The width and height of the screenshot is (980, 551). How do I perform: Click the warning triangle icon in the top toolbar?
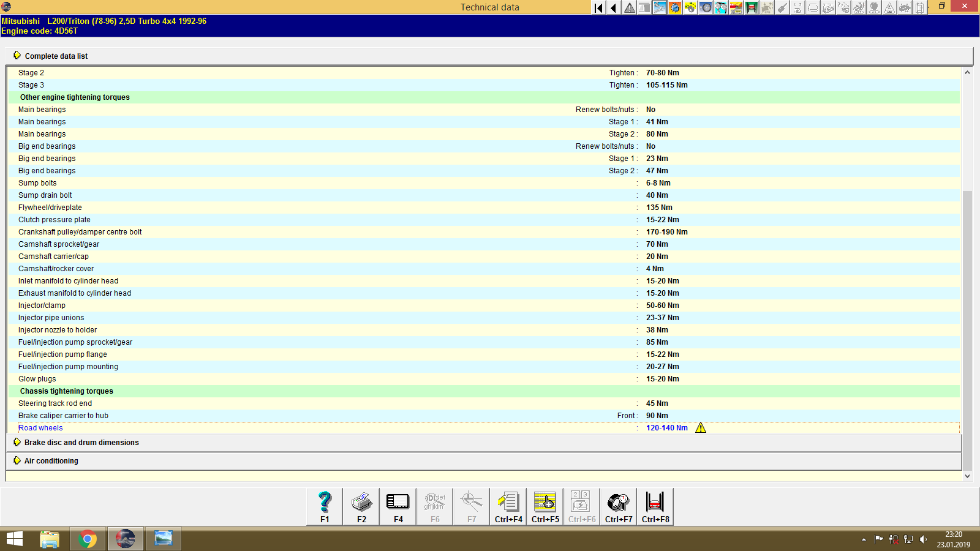[628, 7]
